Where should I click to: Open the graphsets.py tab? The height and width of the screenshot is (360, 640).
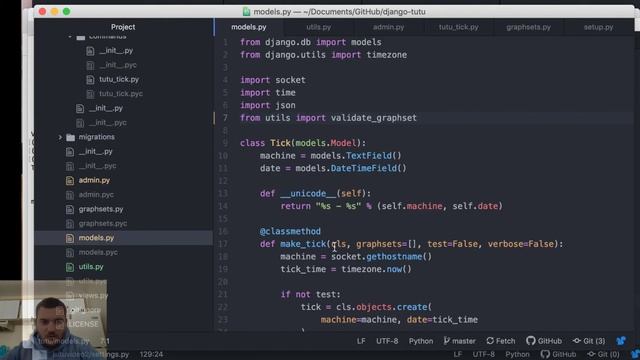pyautogui.click(x=529, y=27)
